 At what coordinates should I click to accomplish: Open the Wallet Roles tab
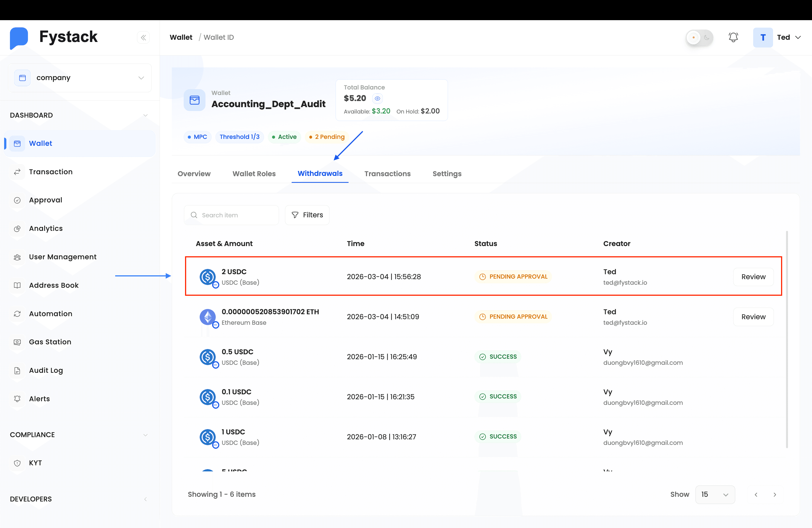point(254,174)
